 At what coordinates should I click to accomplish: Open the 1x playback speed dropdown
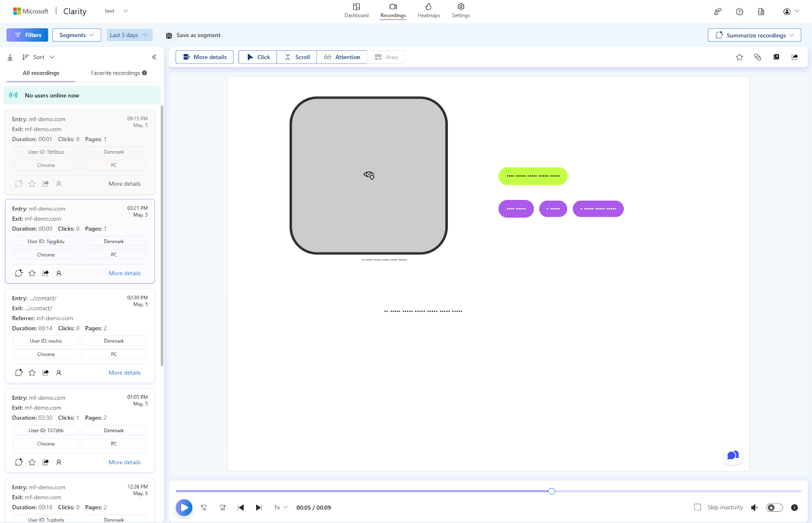click(281, 507)
